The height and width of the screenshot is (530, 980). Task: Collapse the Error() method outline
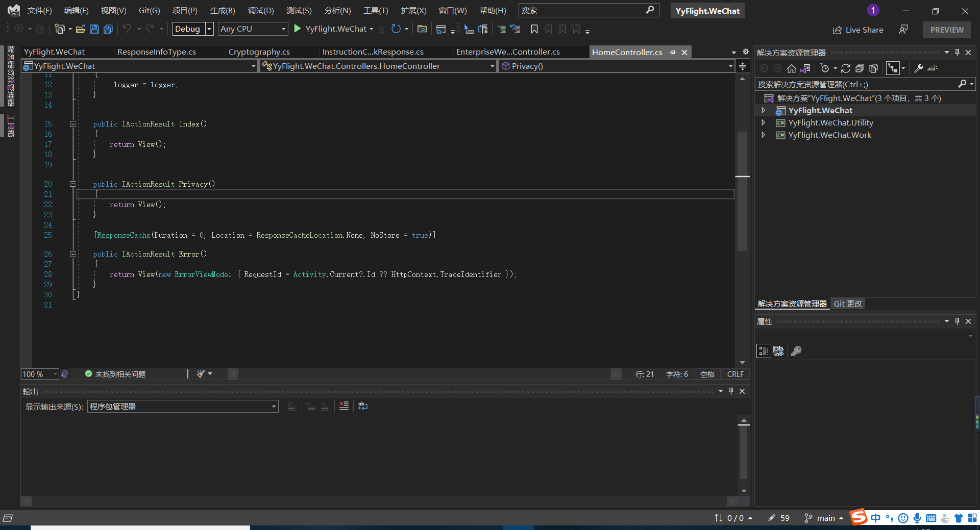click(x=73, y=254)
